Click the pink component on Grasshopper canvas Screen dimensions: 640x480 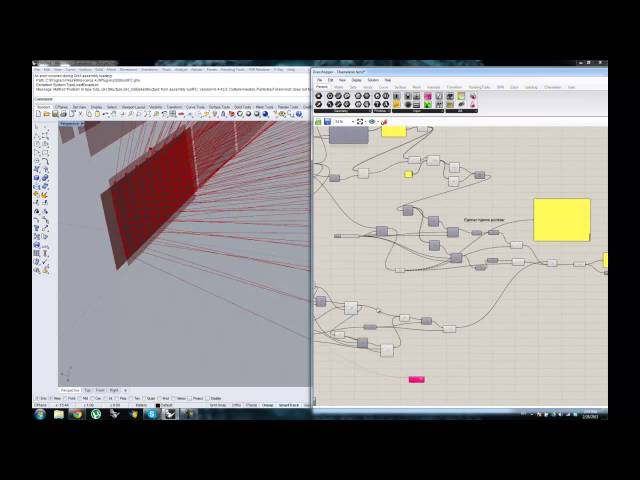[x=416, y=380]
